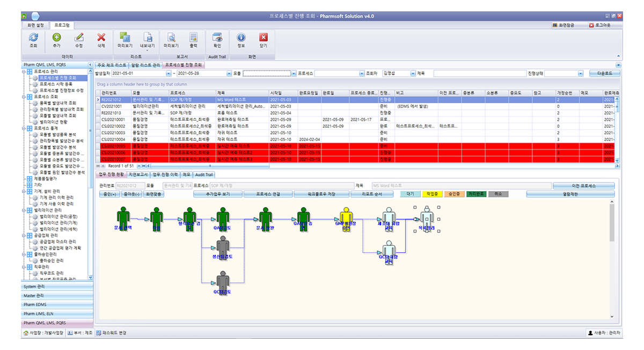Click the dark green 처리완료 status swatch
The image size is (644, 350).
pos(477,194)
